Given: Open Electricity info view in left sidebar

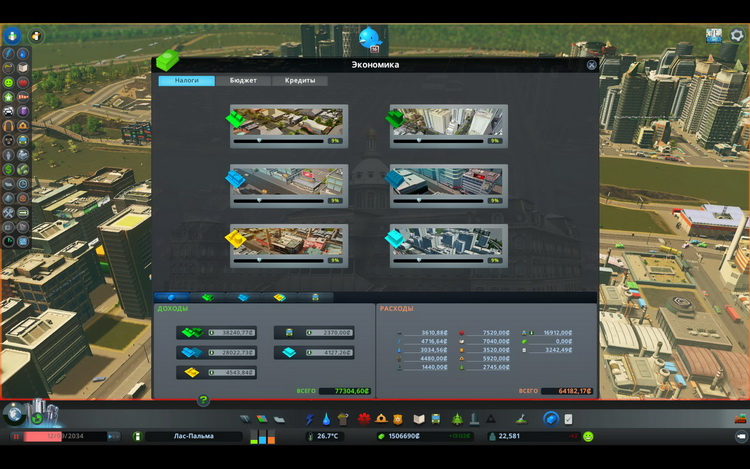Looking at the screenshot, I should 9,54.
